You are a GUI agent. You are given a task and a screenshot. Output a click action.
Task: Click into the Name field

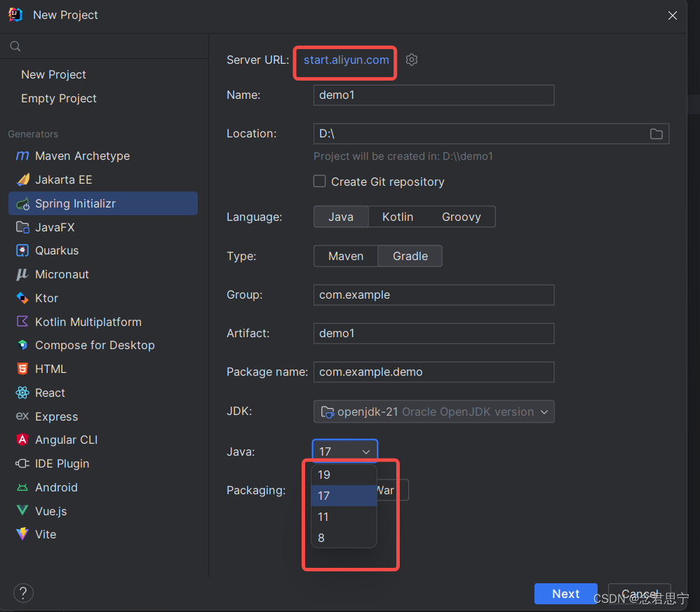434,95
